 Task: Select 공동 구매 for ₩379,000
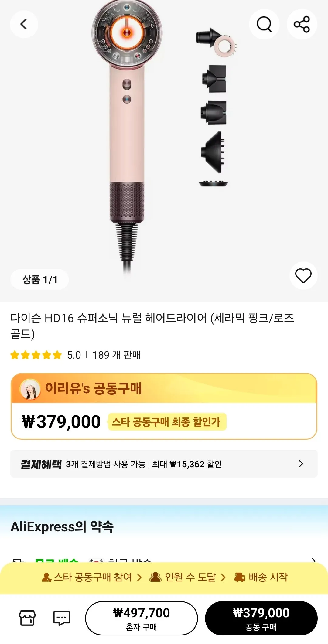[x=261, y=618]
